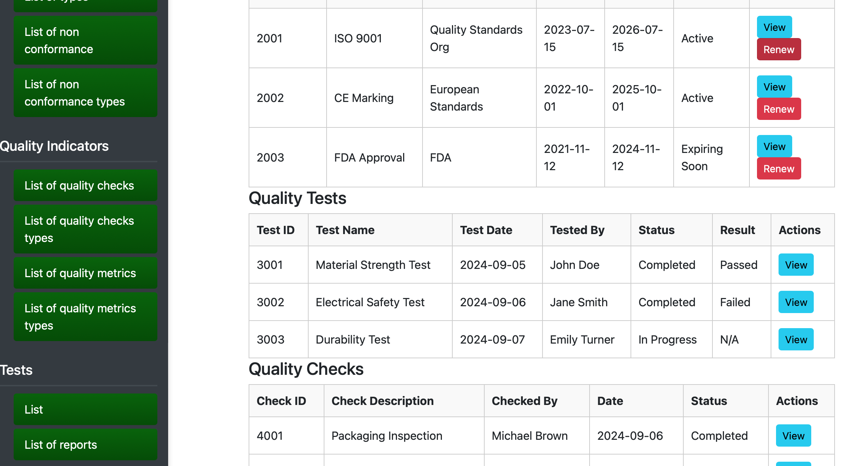Open the list of non conformance types
Screen dimensions: 868x466
coord(85,93)
